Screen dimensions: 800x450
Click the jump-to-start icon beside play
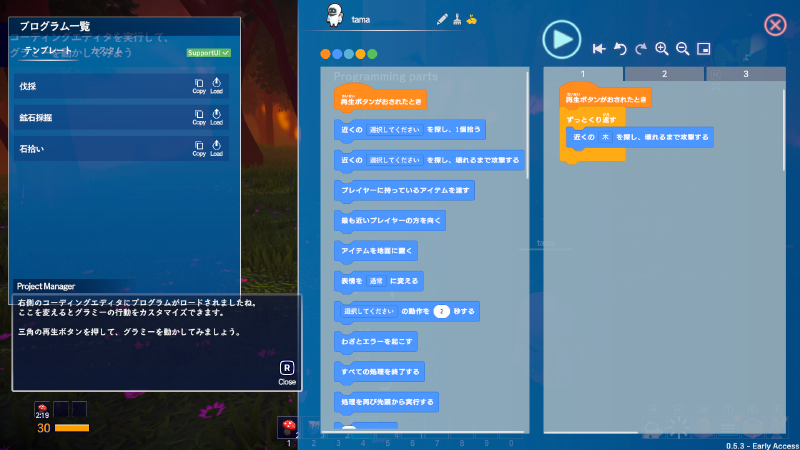tap(598, 48)
